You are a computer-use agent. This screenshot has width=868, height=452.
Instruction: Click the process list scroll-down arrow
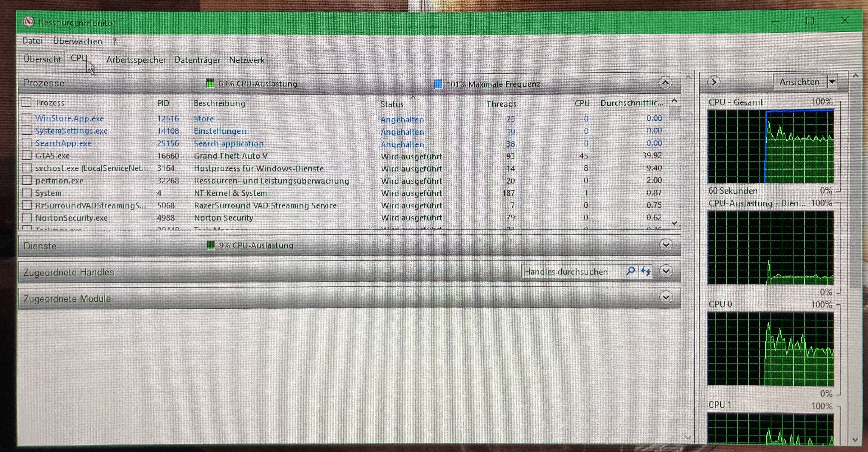674,223
